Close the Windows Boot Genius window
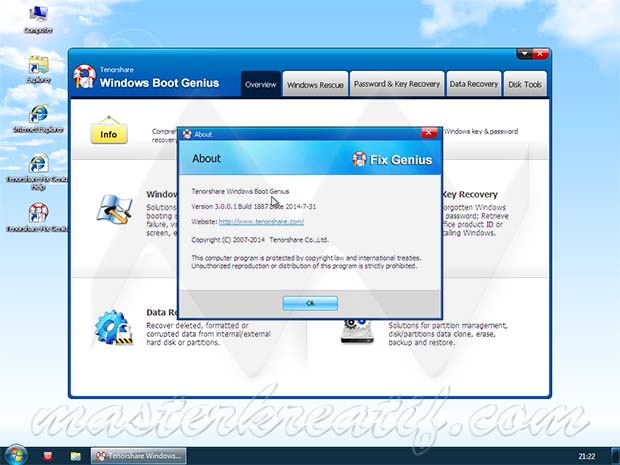 [541, 54]
